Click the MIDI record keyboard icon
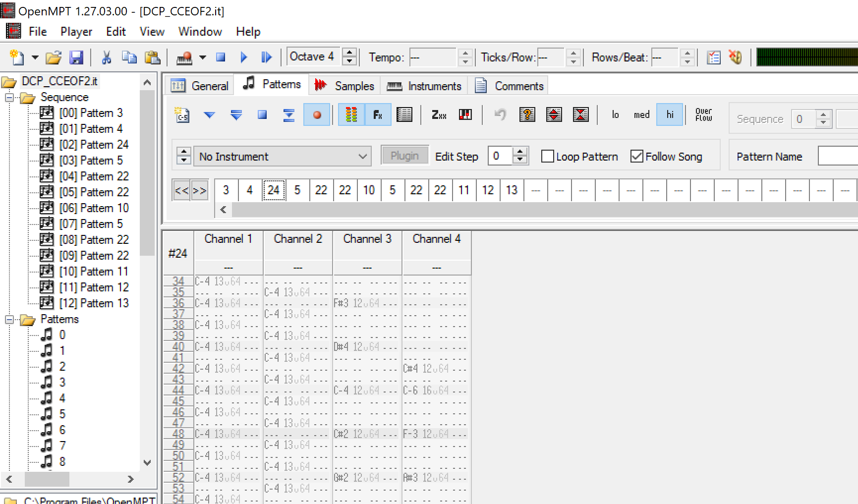The height and width of the screenshot is (504, 858). [184, 57]
